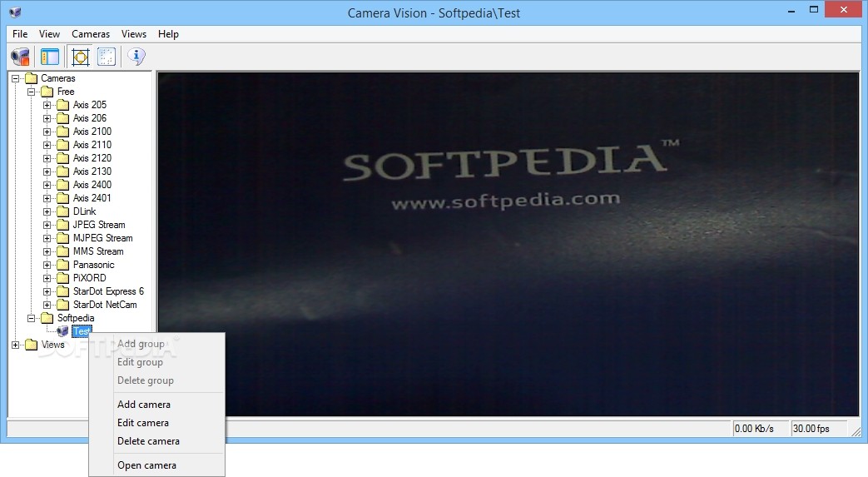Image resolution: width=868 pixels, height=477 pixels.
Task: Open the Help menu
Action: click(x=168, y=34)
